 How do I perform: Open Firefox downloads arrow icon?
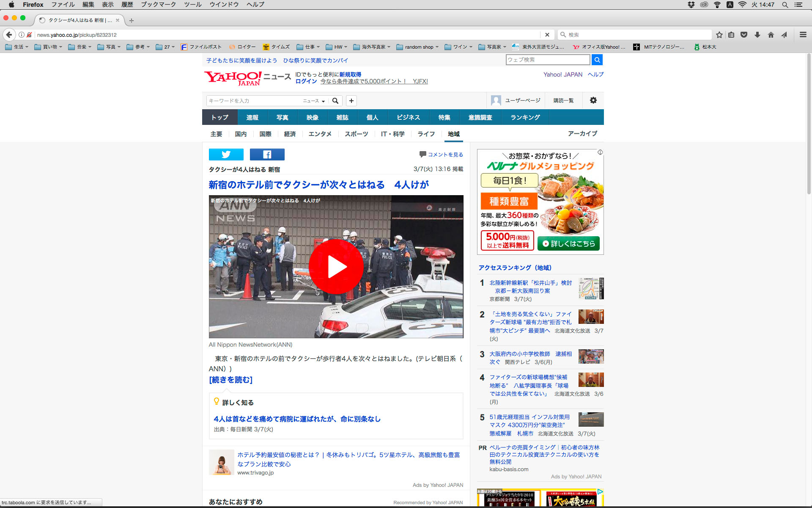pyautogui.click(x=757, y=35)
